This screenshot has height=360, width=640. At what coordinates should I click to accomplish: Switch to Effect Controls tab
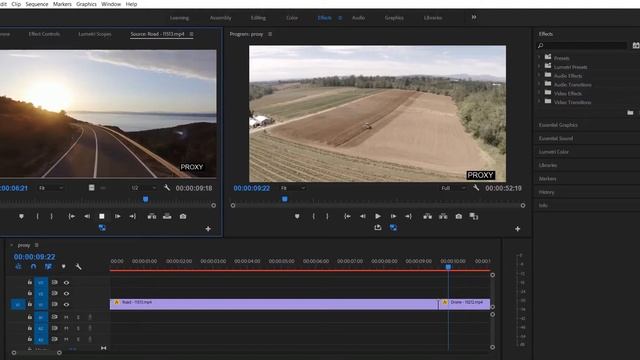click(x=44, y=34)
